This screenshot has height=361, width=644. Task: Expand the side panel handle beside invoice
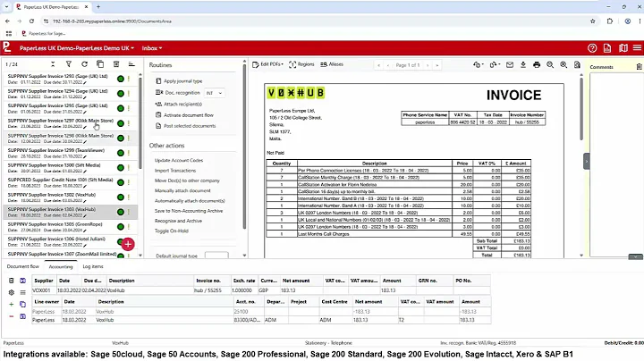[x=587, y=161]
